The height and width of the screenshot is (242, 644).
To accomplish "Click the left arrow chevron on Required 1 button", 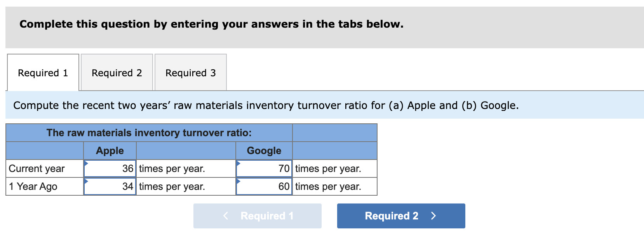I will [225, 216].
